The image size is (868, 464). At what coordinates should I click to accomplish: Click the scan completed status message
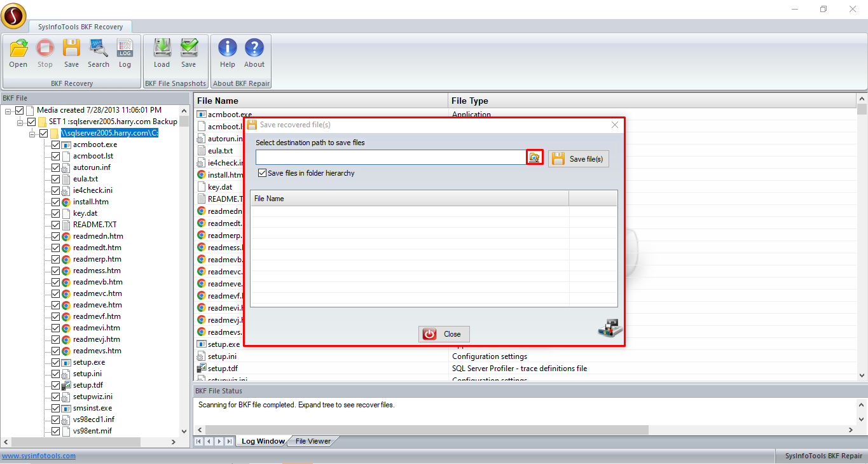[296, 405]
